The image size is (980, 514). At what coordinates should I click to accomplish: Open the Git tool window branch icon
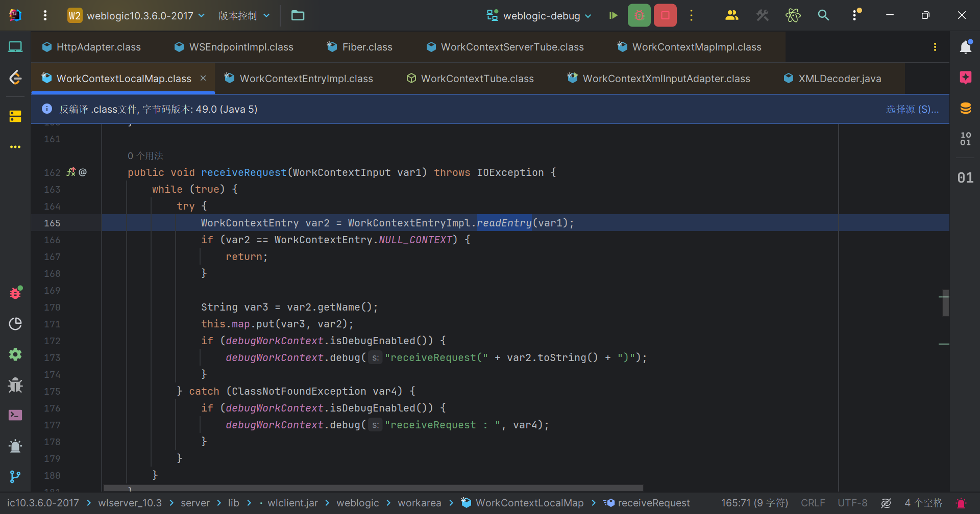(x=15, y=477)
